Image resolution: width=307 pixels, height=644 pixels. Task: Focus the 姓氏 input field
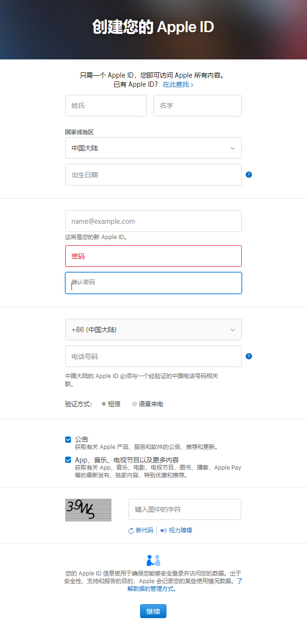[x=106, y=105]
